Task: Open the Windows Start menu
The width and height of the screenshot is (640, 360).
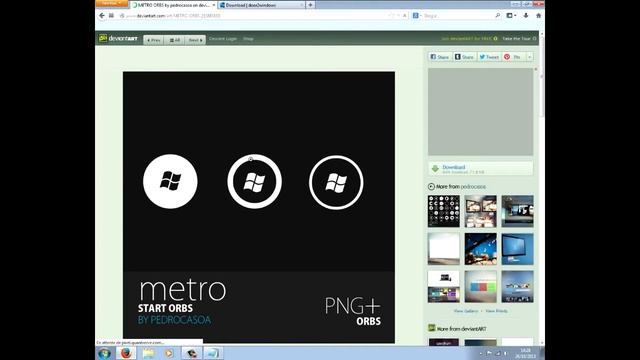Action: pyautogui.click(x=104, y=353)
